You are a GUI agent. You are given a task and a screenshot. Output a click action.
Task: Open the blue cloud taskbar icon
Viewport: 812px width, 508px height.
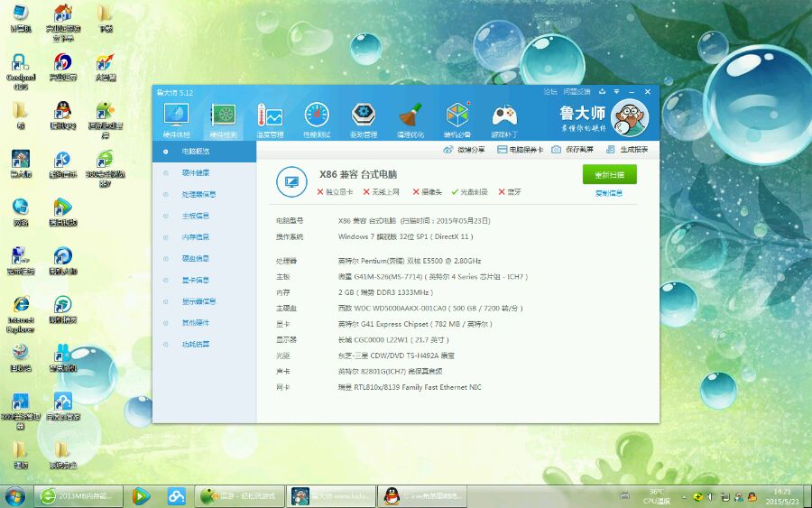tap(177, 496)
